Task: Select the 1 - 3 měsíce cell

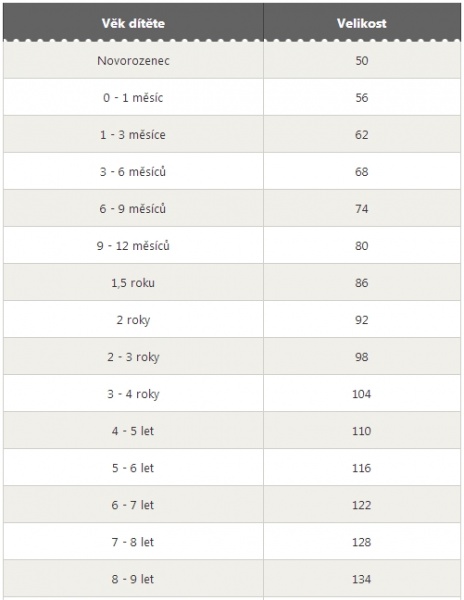Action: 133,135
